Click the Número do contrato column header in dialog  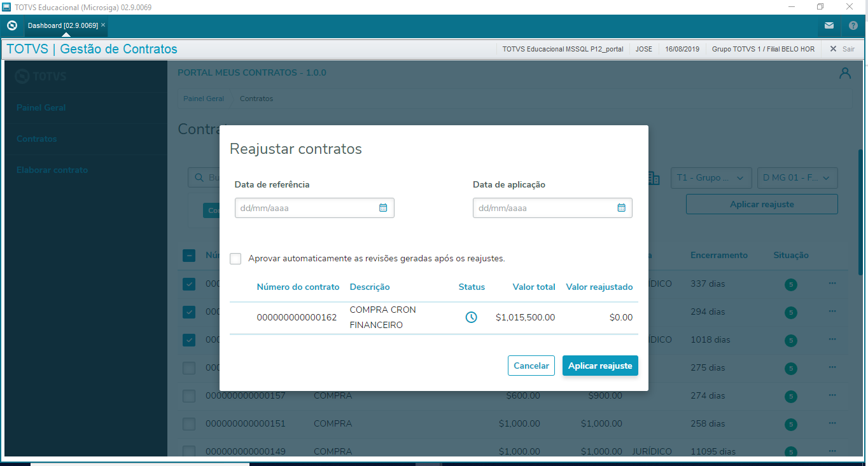pos(298,287)
